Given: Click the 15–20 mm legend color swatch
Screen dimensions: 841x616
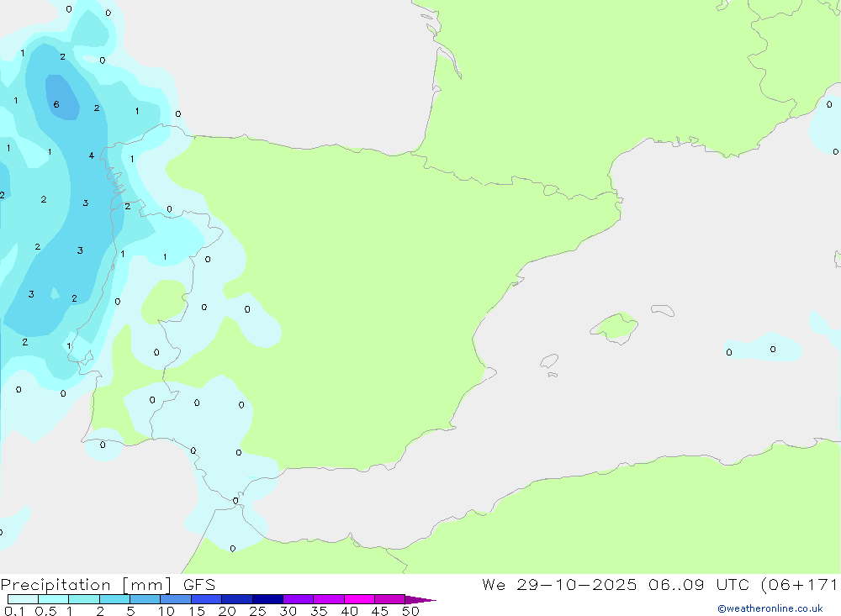Looking at the screenshot, I should tap(206, 599).
